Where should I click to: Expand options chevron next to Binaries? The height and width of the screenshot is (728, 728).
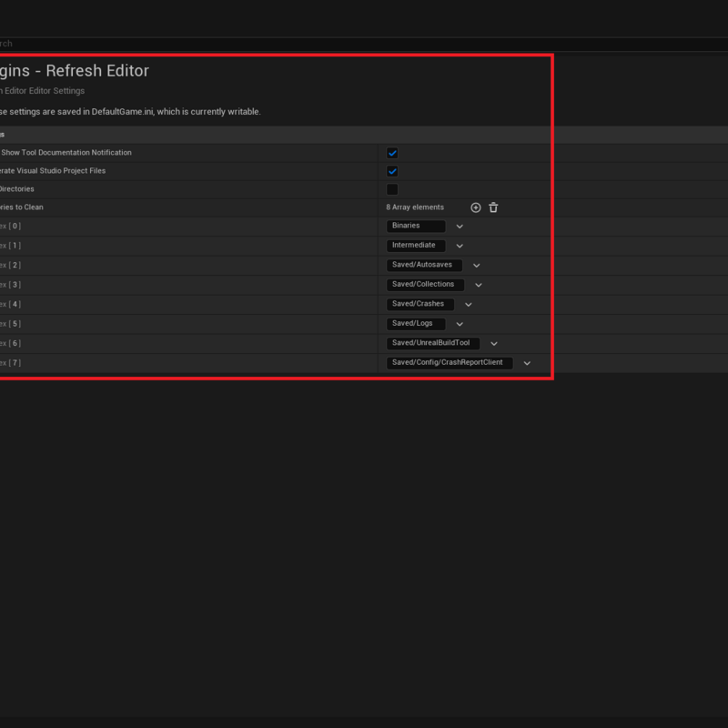(460, 227)
